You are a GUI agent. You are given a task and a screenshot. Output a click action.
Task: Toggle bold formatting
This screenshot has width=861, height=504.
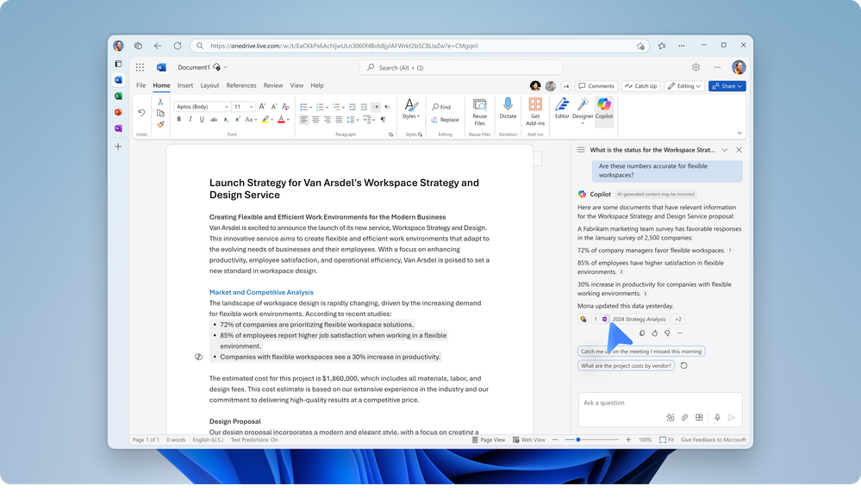[179, 119]
